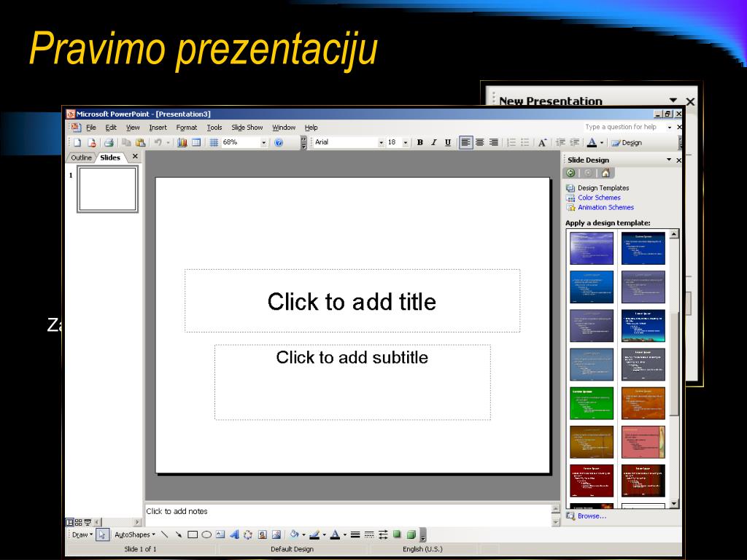The width and height of the screenshot is (747, 560).
Task: Open the Draw menu dropdown
Action: pos(82,534)
